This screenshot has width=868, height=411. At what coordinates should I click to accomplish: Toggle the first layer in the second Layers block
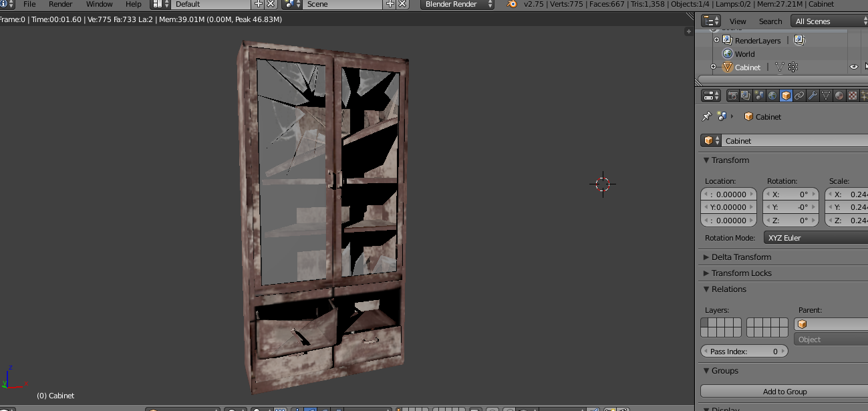[751, 323]
